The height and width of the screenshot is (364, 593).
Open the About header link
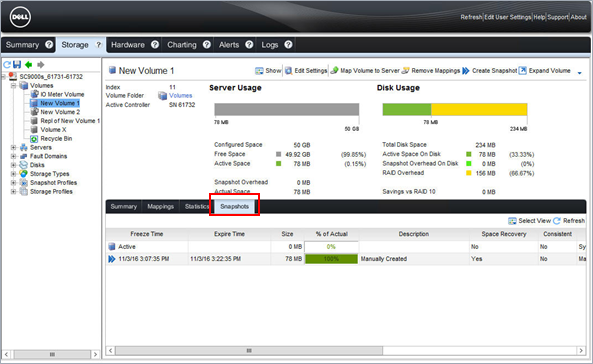coord(578,17)
